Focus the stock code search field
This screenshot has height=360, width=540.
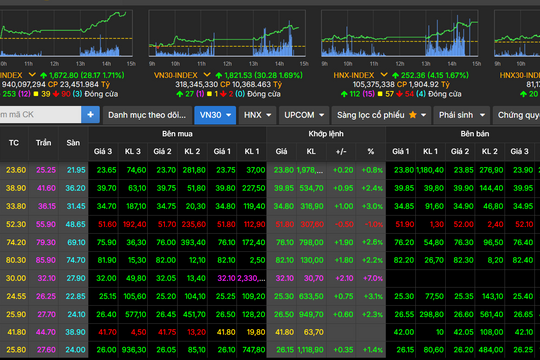(x=40, y=115)
